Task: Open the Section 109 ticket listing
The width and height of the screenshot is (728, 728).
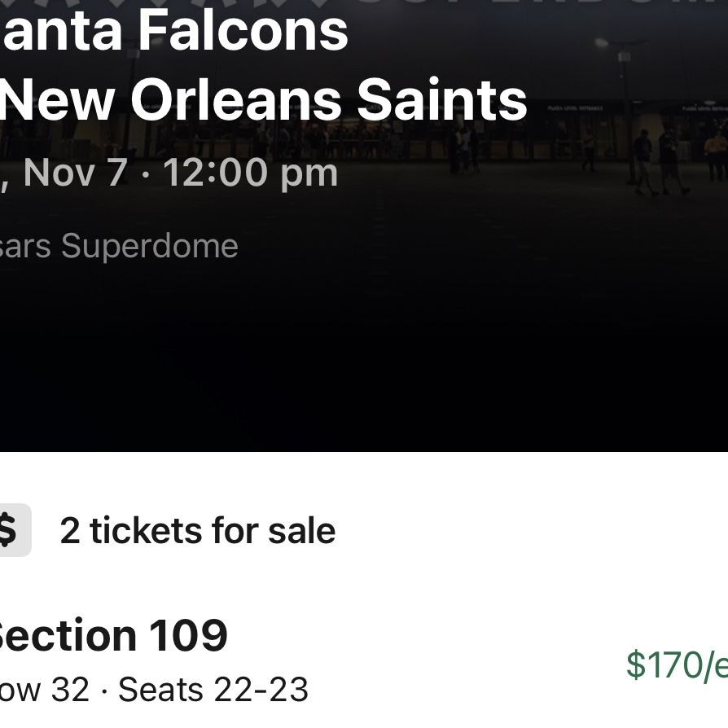Action: click(x=364, y=661)
